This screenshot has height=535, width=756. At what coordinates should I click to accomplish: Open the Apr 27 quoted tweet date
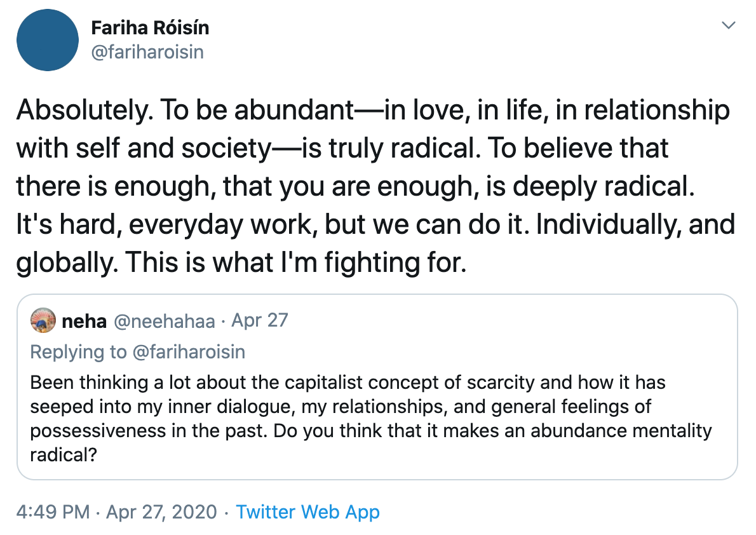click(x=260, y=320)
